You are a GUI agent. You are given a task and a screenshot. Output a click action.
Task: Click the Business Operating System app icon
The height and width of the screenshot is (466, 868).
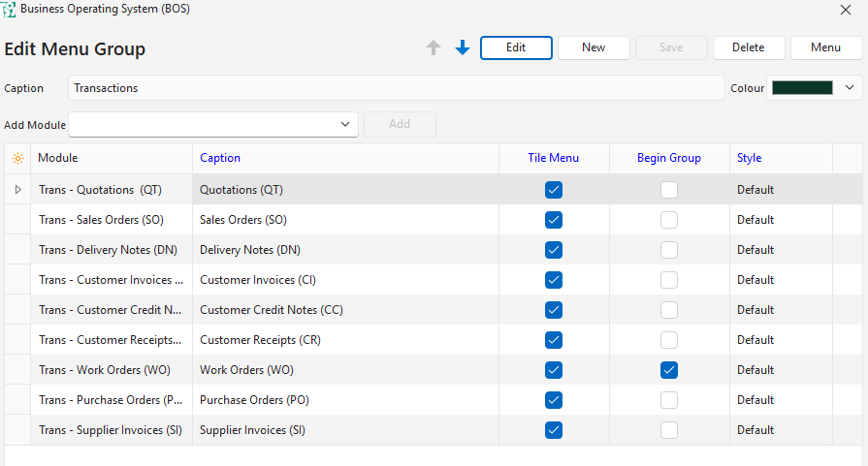(10, 10)
